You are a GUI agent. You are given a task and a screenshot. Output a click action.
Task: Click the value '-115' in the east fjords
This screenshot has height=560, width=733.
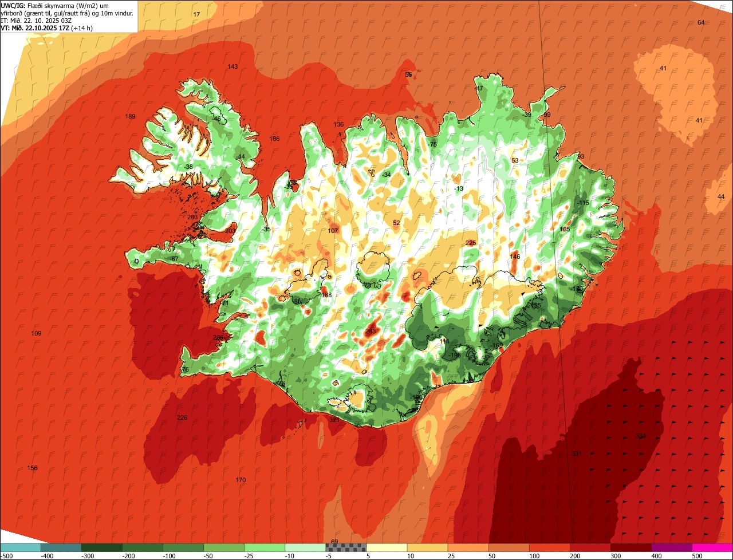point(583,203)
